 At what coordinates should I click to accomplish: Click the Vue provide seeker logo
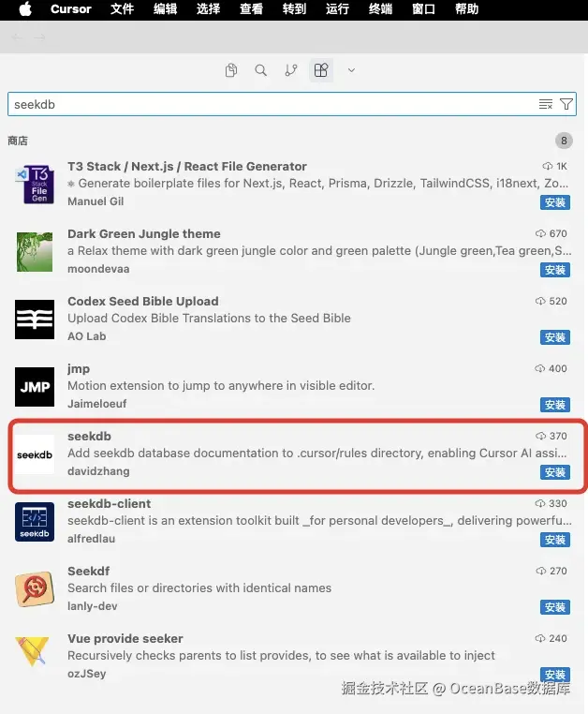pyautogui.click(x=33, y=651)
